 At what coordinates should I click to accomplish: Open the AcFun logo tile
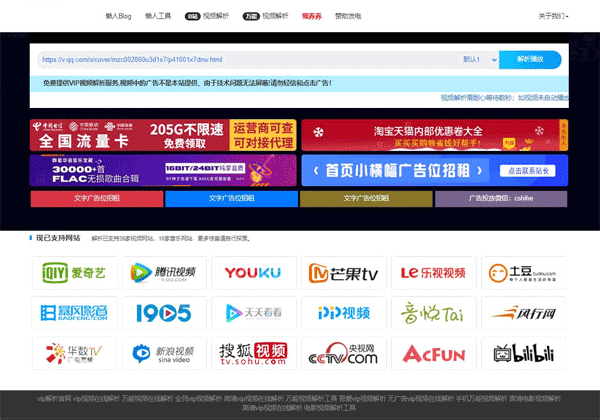pyautogui.click(x=434, y=353)
